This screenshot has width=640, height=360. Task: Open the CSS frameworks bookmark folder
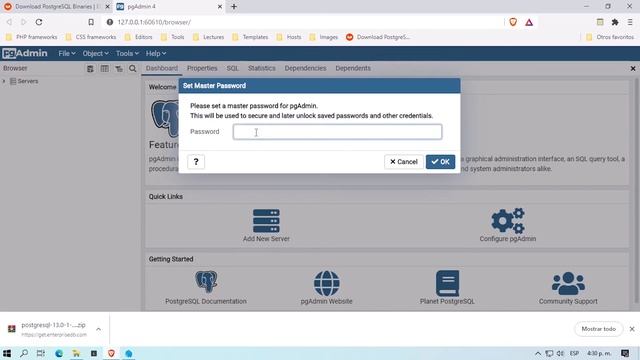91,37
